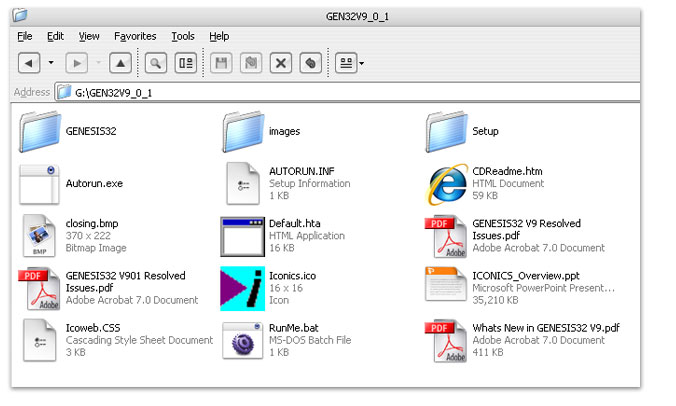Select the GENESIS32 folder icon
Screen dimensions: 676x406
click(40, 131)
